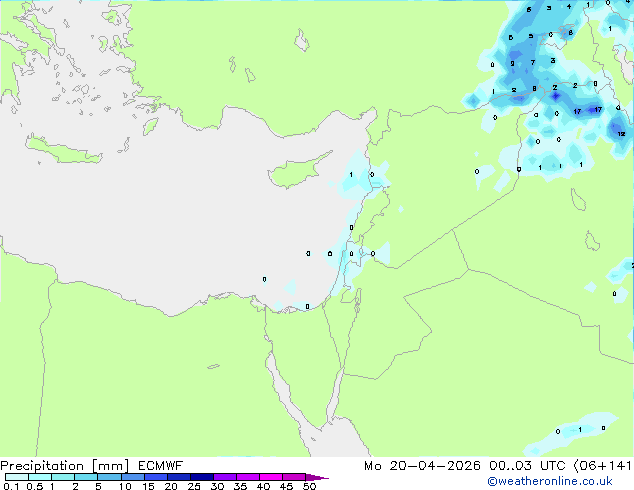Click the 1–2 mm legend color swatch
The image size is (634, 490).
coord(63,477)
